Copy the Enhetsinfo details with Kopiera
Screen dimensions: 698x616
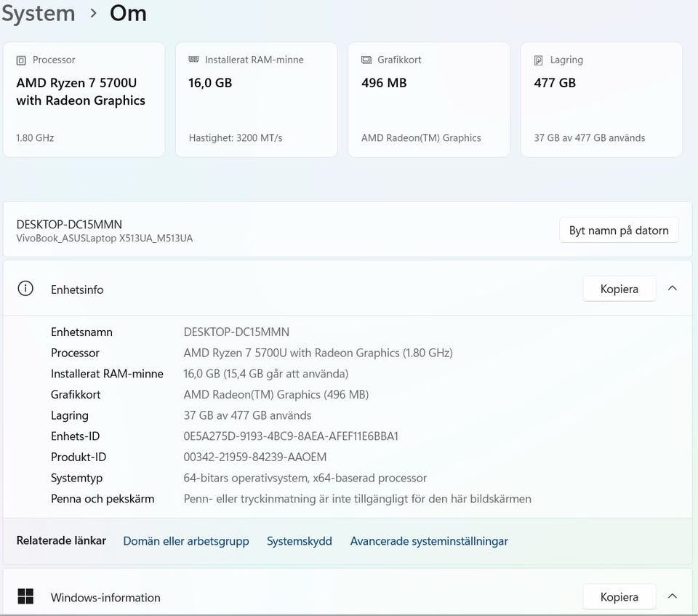[619, 289]
